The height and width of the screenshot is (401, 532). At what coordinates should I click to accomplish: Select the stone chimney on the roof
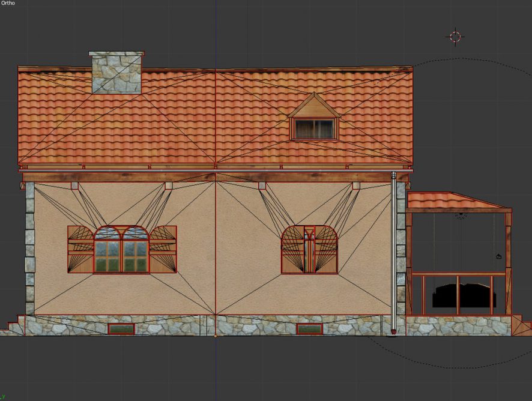tap(116, 73)
